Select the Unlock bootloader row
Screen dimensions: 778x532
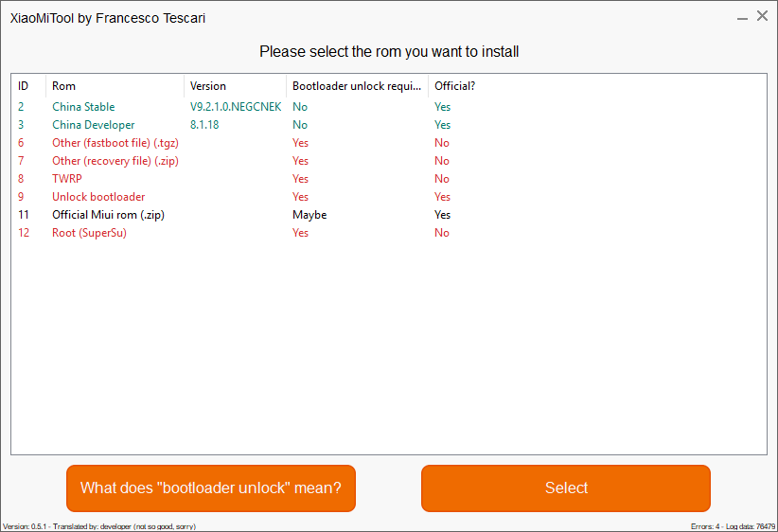click(98, 197)
